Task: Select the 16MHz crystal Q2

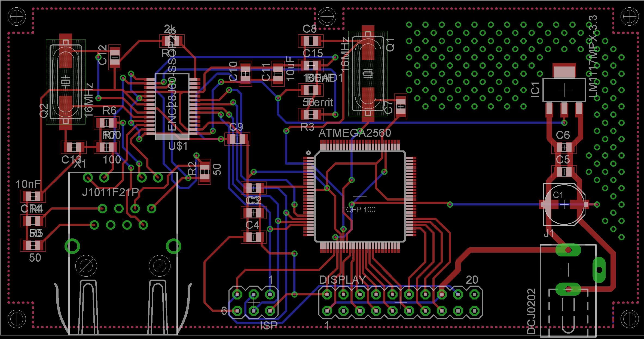Action: [66, 82]
